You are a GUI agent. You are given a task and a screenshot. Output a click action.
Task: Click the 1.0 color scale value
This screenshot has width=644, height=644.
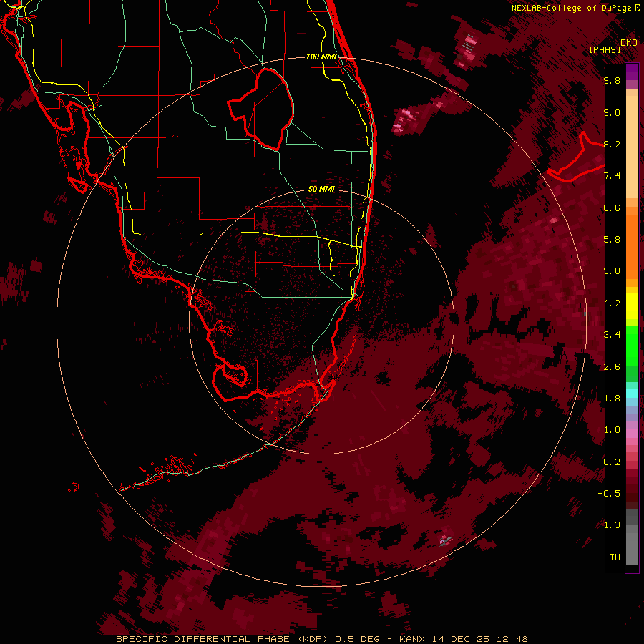(612, 430)
